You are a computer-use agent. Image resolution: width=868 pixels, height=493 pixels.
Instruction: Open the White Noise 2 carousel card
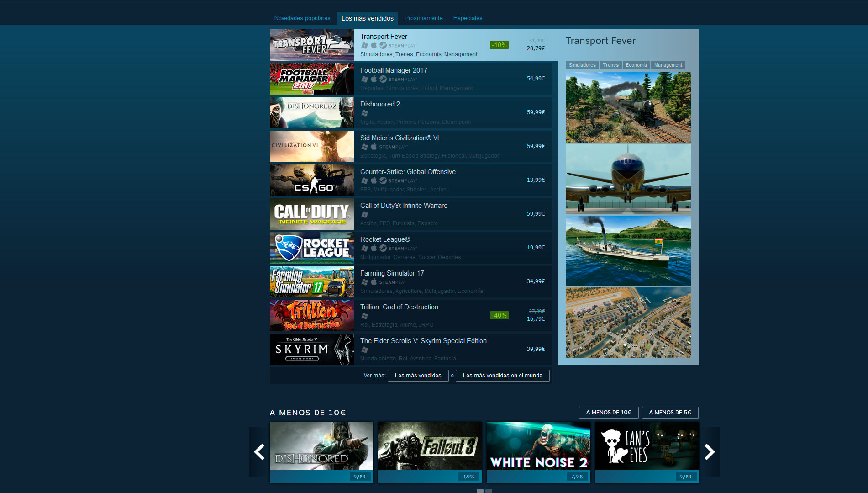click(538, 452)
